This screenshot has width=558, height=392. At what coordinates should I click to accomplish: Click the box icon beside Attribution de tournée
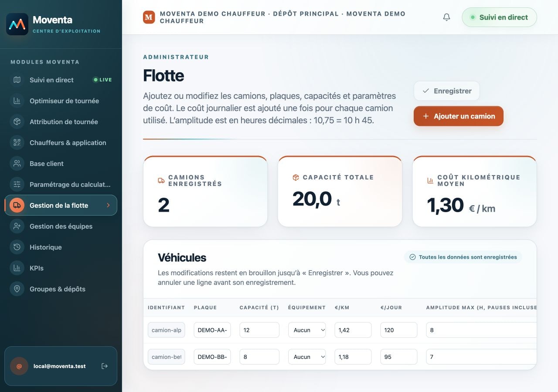coord(17,122)
